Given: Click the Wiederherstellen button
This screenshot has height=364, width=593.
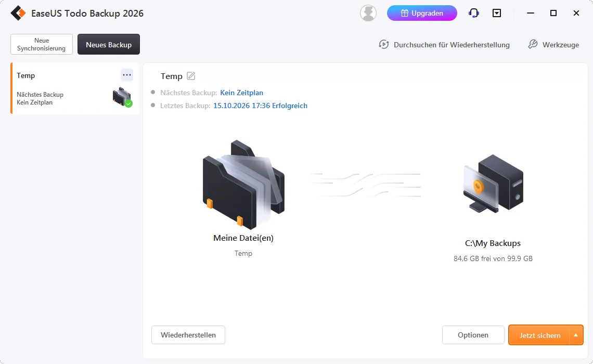Looking at the screenshot, I should tap(188, 335).
